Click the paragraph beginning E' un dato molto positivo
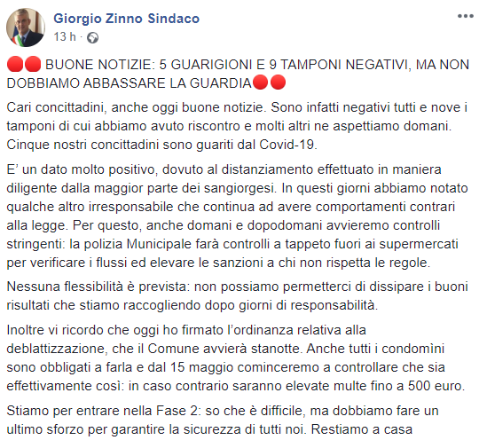Screen dimensions: 479x448 click(237, 216)
